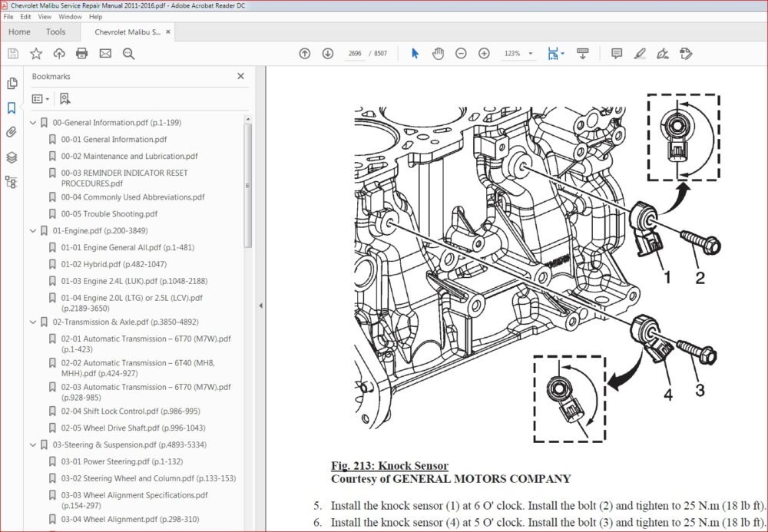The height and width of the screenshot is (532, 768).
Task: Collapse the 03-Steering & Suspension bookmark group
Action: [x=33, y=445]
